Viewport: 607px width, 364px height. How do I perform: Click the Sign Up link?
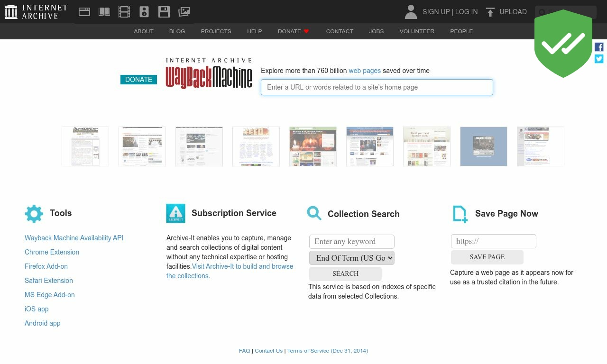pyautogui.click(x=436, y=12)
